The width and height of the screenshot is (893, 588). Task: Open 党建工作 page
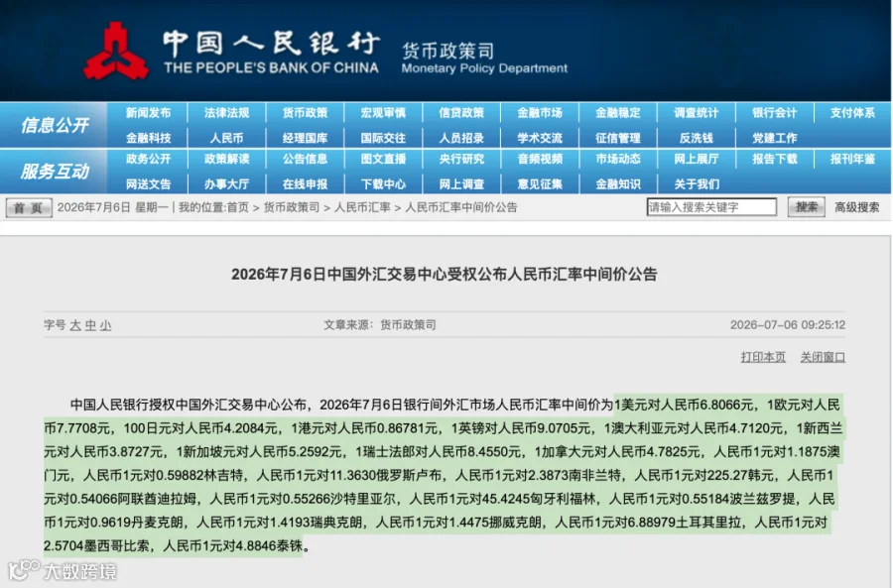[775, 138]
